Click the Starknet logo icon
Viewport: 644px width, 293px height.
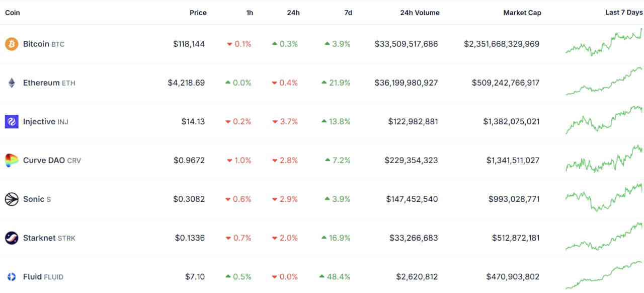coord(12,238)
